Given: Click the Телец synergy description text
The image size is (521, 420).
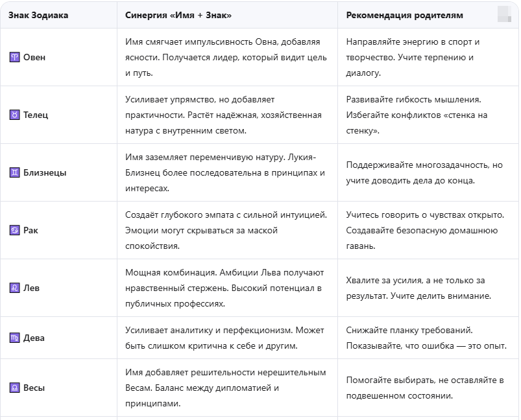Looking at the screenshot, I should 223,115.
